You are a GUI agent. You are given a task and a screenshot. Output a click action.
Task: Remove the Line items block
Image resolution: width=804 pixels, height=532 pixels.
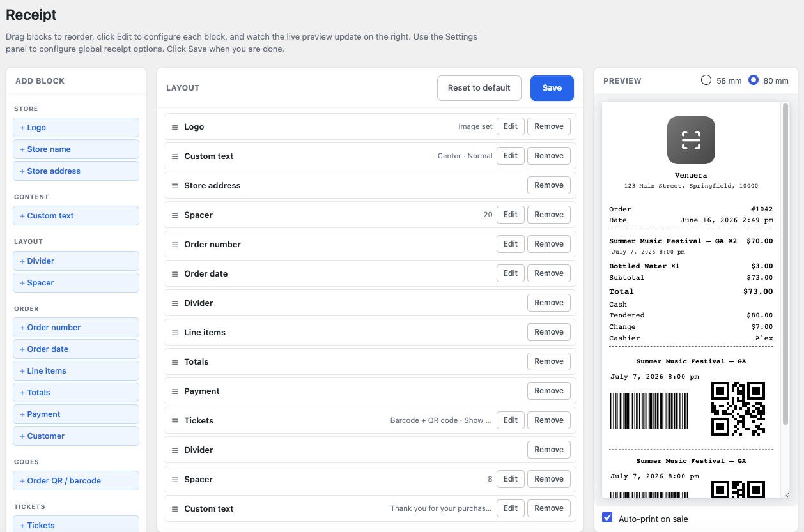click(549, 332)
